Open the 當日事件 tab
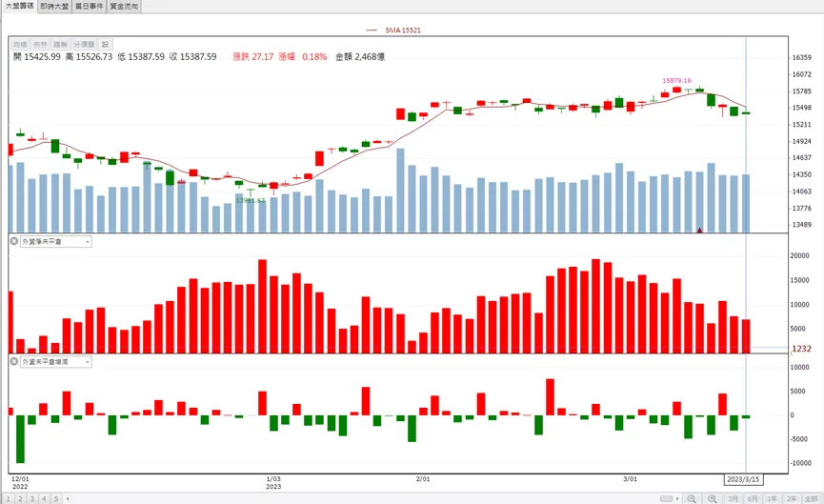Viewport: 824px width, 504px height. 89,7
